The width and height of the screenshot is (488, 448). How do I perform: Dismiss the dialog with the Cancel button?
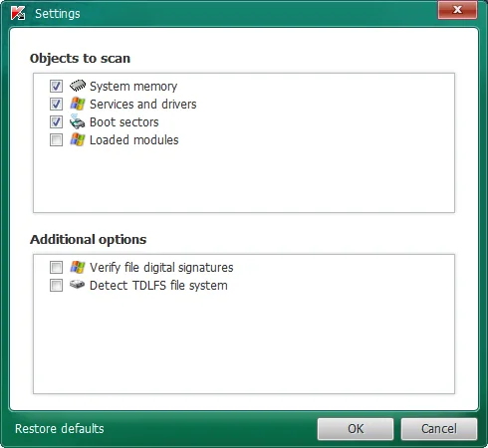tap(439, 429)
